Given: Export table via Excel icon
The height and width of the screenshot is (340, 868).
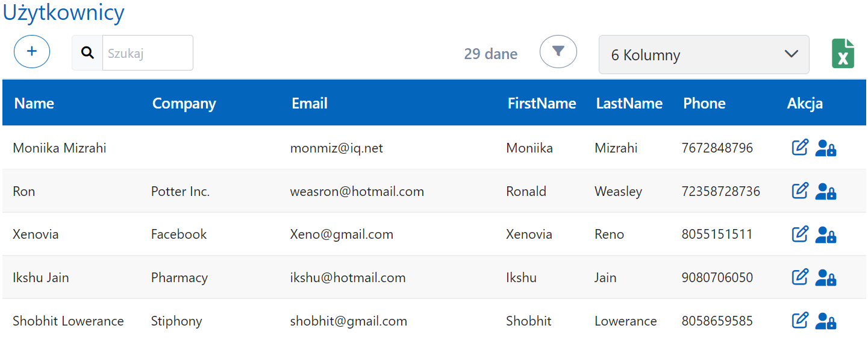Looking at the screenshot, I should point(843,54).
